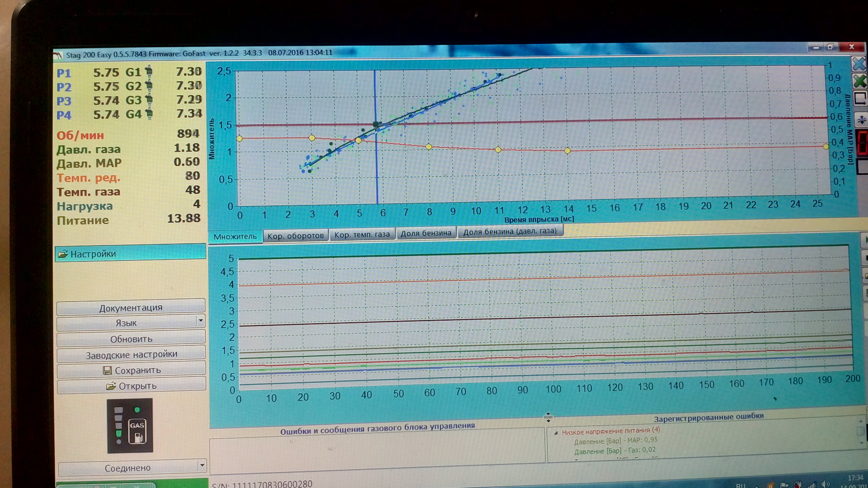
Task: Select yellow multiplier point at 5 ms
Action: 359,141
